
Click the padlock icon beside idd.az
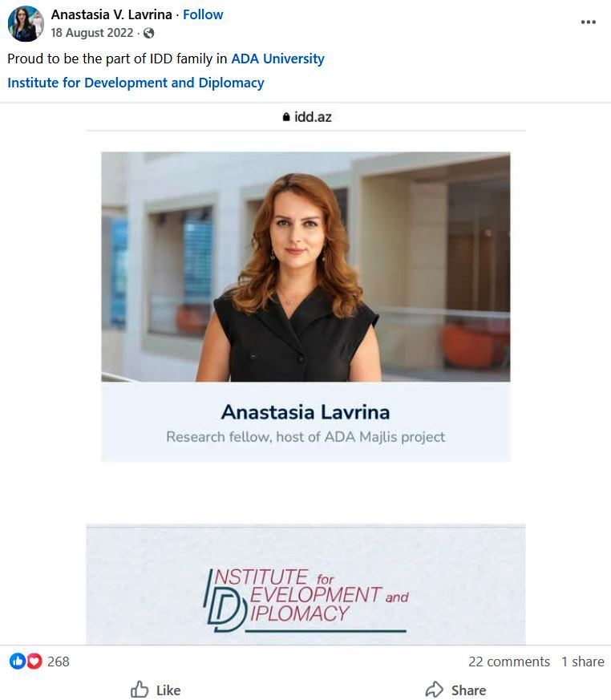(x=286, y=117)
